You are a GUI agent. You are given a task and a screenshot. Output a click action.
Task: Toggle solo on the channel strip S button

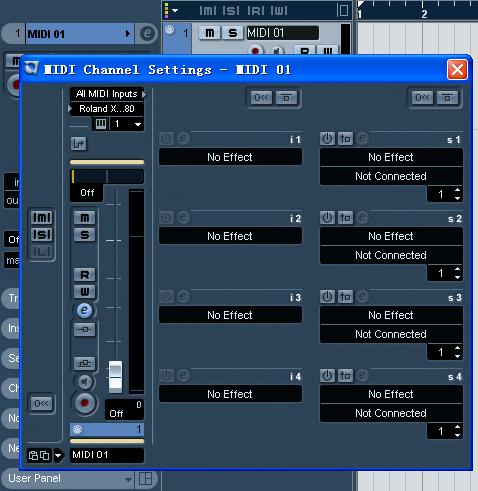click(x=85, y=235)
